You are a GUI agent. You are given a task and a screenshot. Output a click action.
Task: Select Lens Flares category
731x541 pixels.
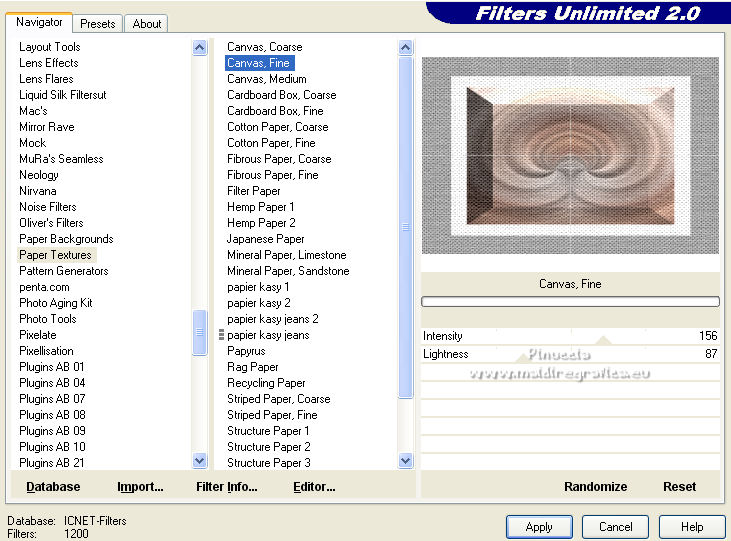pyautogui.click(x=46, y=79)
